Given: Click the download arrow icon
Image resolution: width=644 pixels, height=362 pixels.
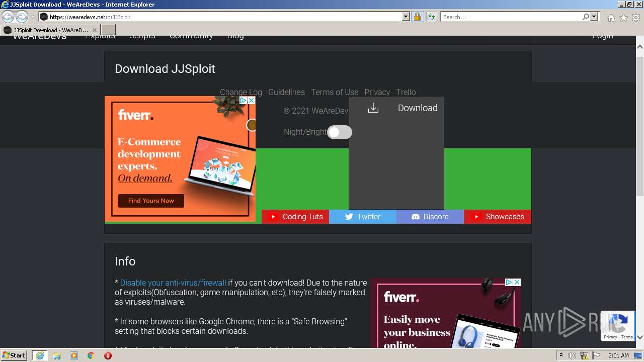Looking at the screenshot, I should [x=373, y=108].
